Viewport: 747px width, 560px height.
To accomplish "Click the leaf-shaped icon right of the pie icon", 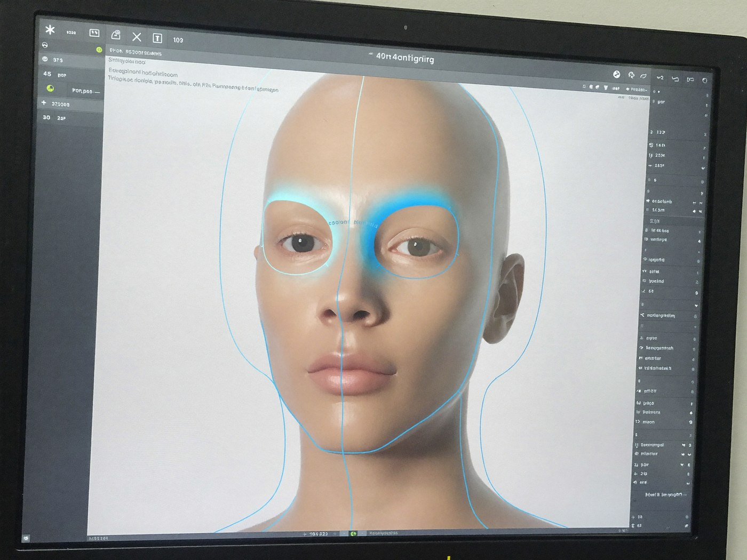I will 643,76.
